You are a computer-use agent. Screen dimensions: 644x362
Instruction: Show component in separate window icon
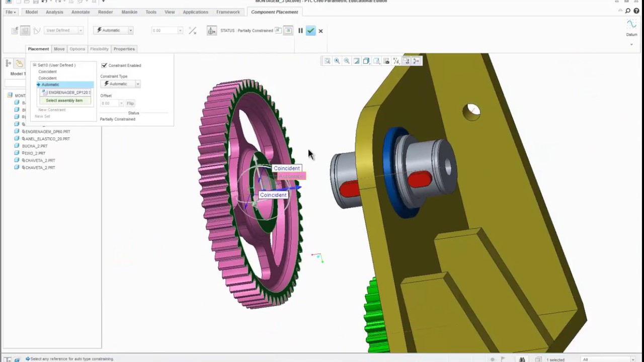tap(278, 31)
